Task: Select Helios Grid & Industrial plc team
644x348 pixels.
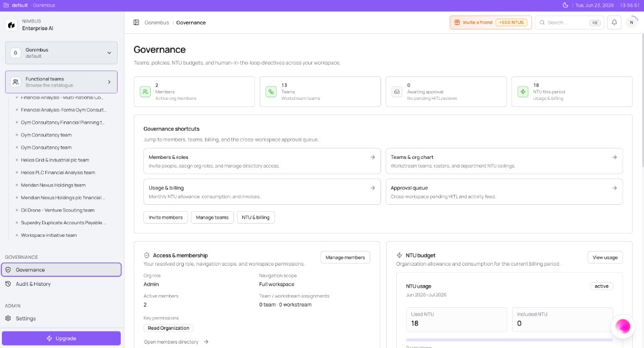Action: 55,160
